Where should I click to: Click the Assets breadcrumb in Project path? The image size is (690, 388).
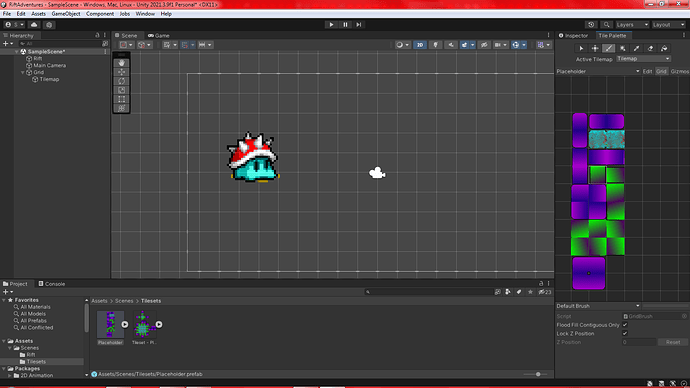(x=99, y=301)
